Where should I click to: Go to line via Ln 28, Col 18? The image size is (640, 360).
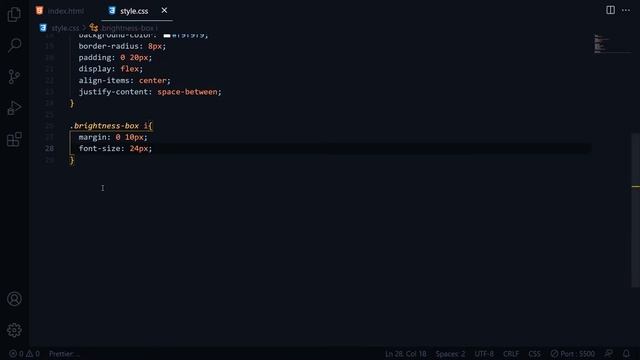[405, 353]
